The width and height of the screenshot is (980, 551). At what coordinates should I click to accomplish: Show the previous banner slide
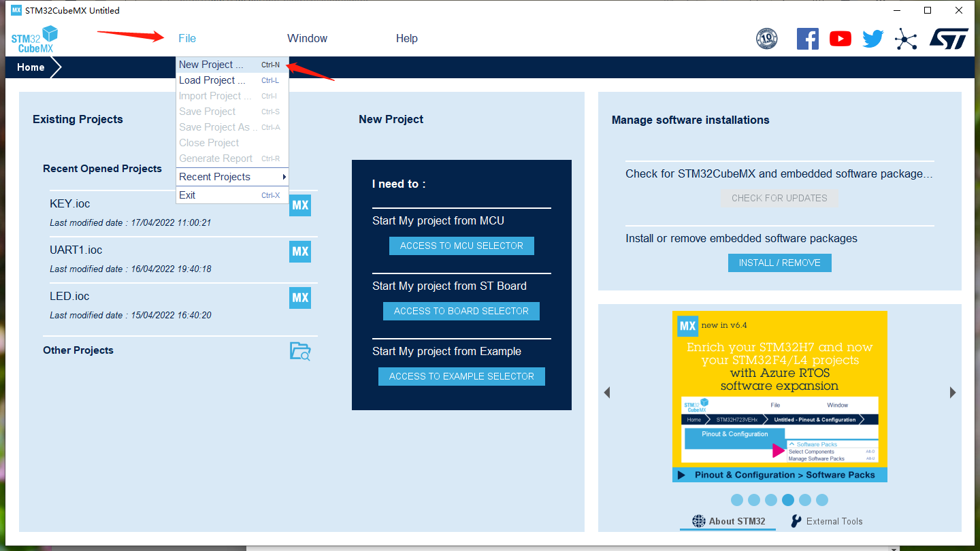pos(607,393)
